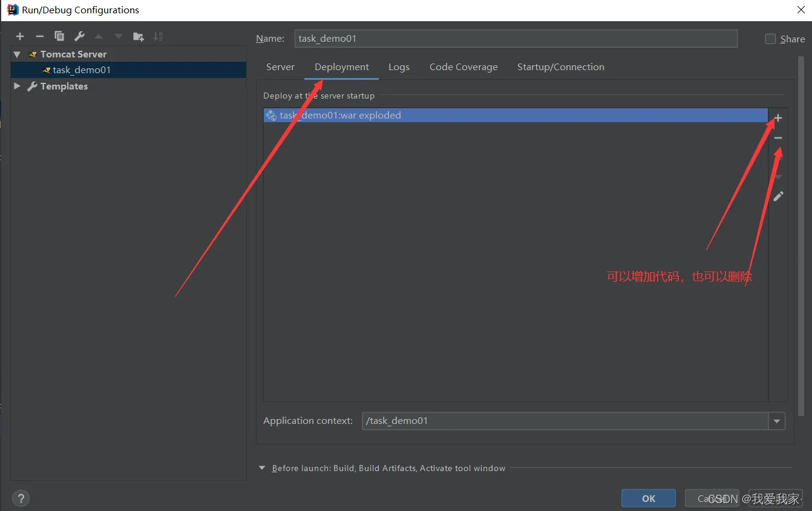
Task: Click the right panel vertical scrollbar
Action: pyautogui.click(x=802, y=236)
